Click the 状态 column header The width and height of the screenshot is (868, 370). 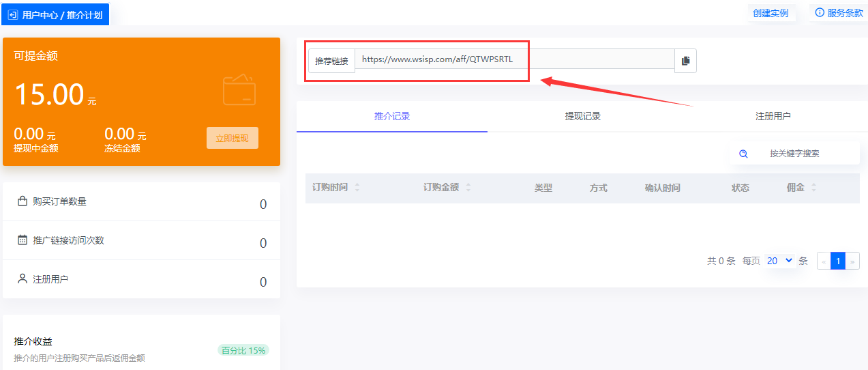click(x=740, y=188)
